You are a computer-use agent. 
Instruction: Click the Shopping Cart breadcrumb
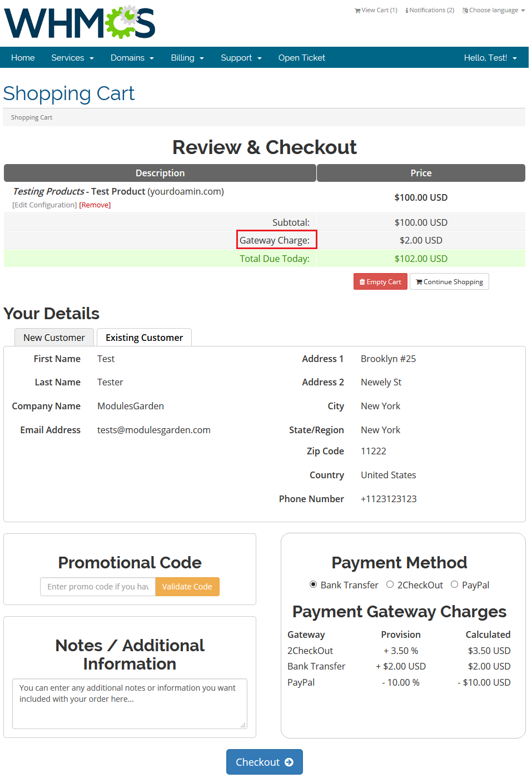click(x=32, y=117)
